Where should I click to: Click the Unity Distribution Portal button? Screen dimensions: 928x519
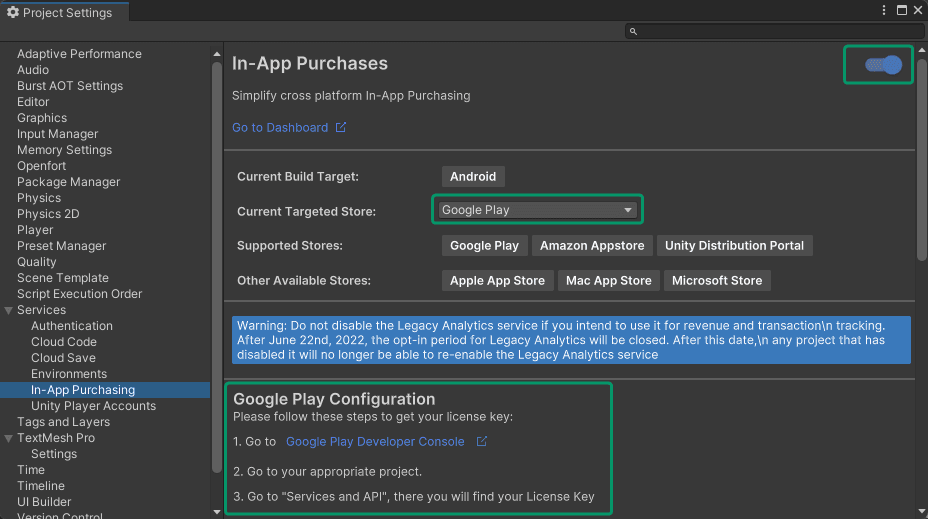coord(734,246)
